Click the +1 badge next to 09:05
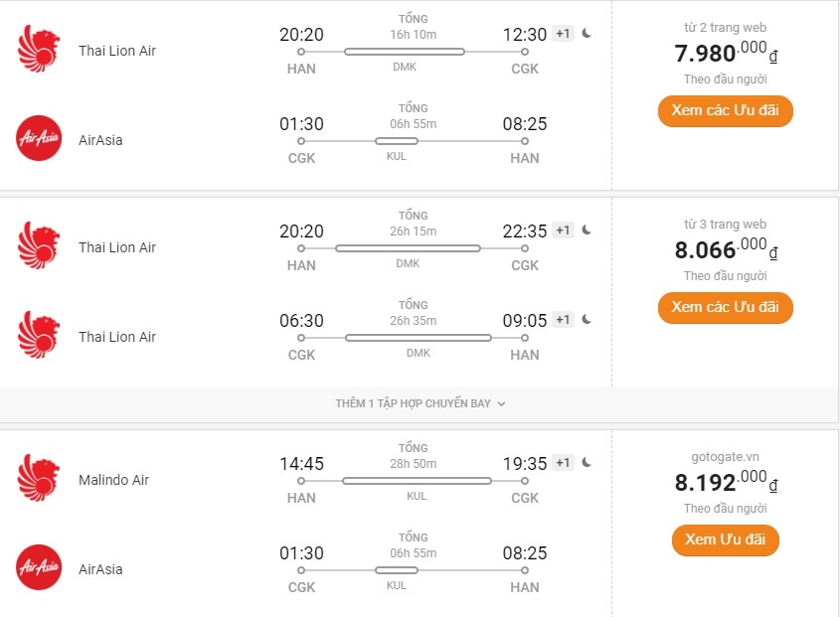Viewport: 840px width, 617px height. click(x=564, y=320)
